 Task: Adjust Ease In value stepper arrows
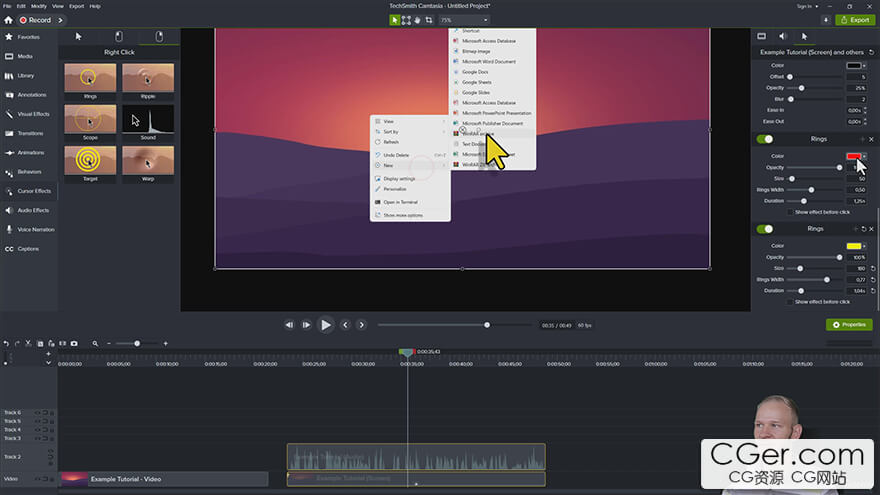pyautogui.click(x=865, y=110)
